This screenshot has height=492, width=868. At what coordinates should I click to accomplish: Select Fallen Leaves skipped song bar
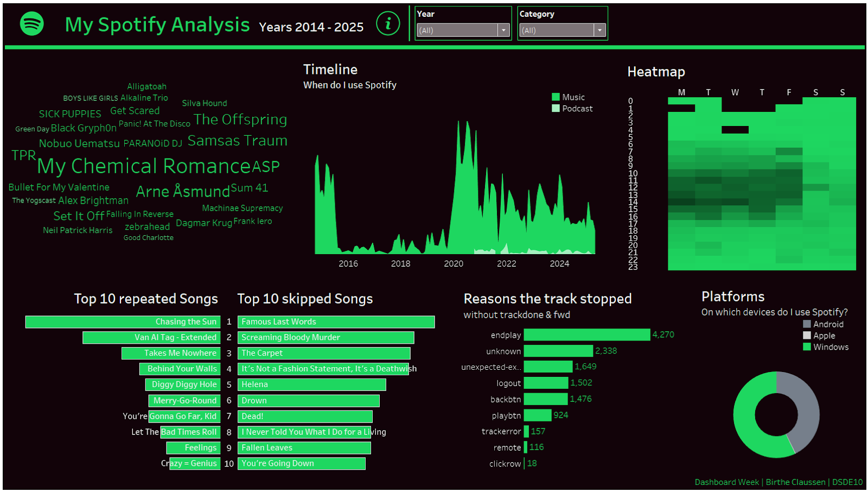pyautogui.click(x=304, y=448)
